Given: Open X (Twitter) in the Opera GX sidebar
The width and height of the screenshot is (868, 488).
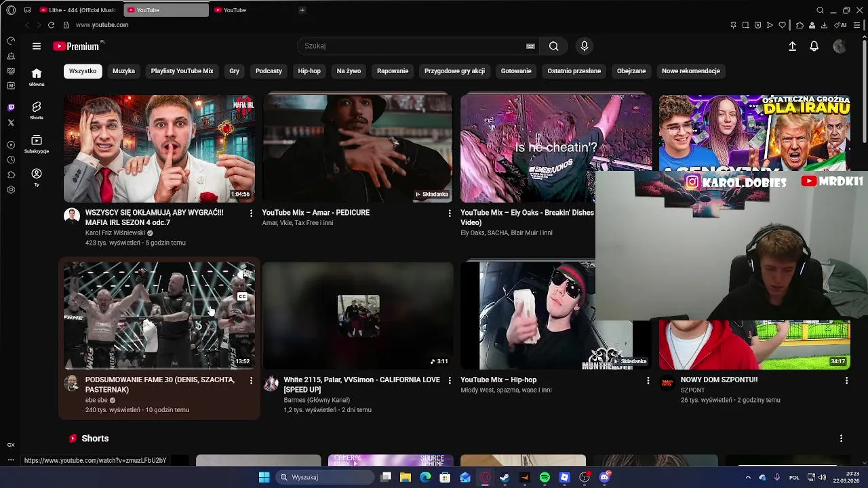Looking at the screenshot, I should [x=11, y=123].
